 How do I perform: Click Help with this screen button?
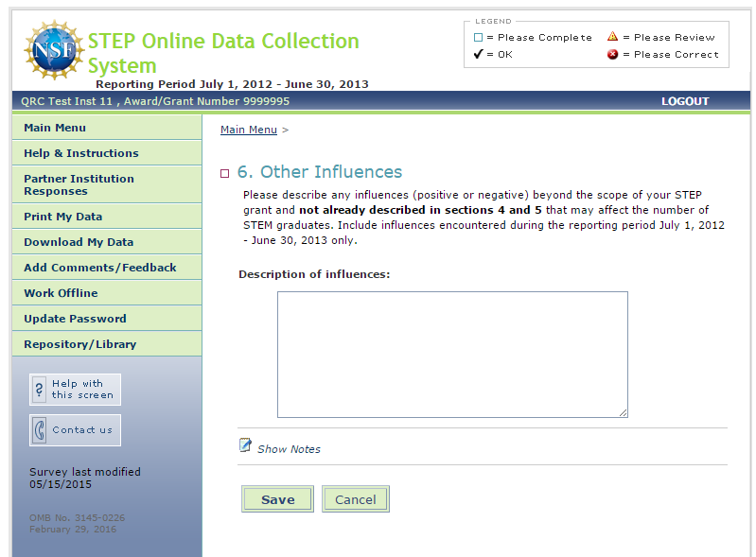click(x=75, y=390)
